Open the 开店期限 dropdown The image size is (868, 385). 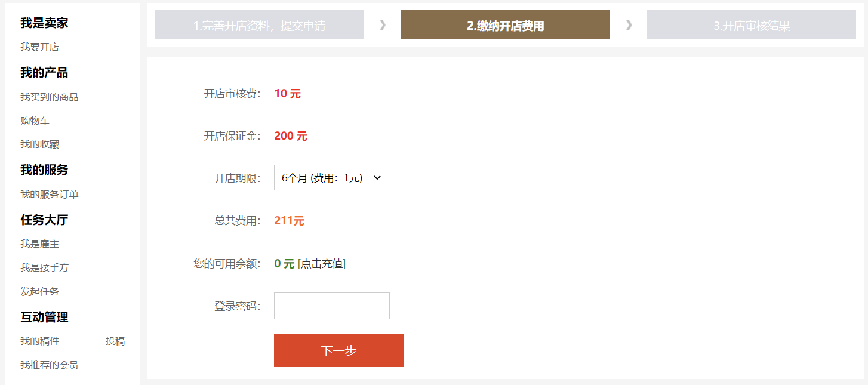click(329, 178)
